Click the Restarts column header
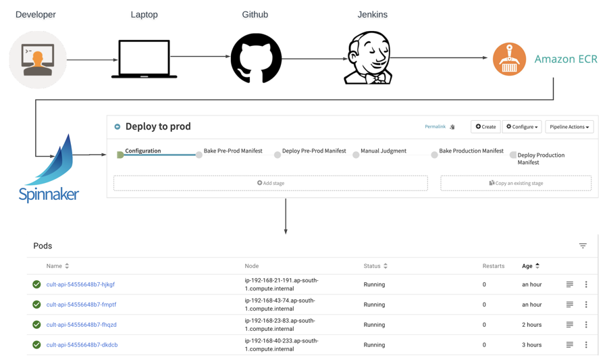607x364 pixels. (493, 266)
